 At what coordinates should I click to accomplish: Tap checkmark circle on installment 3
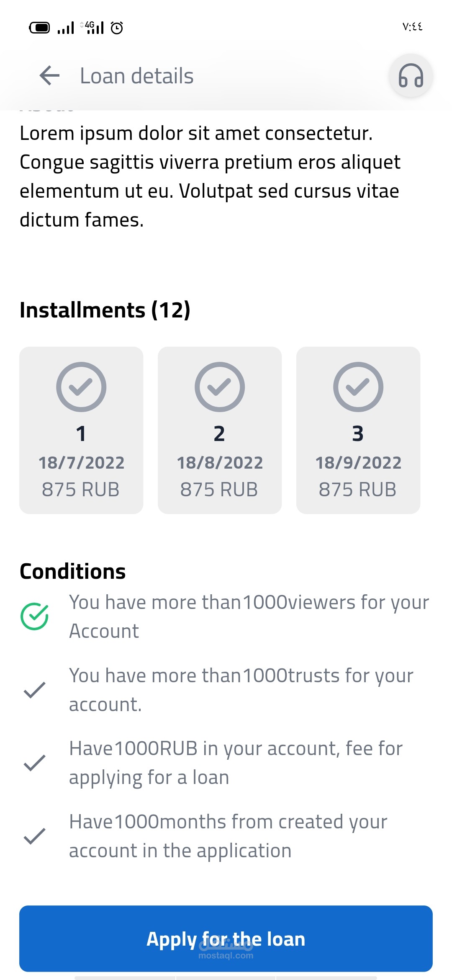click(358, 387)
